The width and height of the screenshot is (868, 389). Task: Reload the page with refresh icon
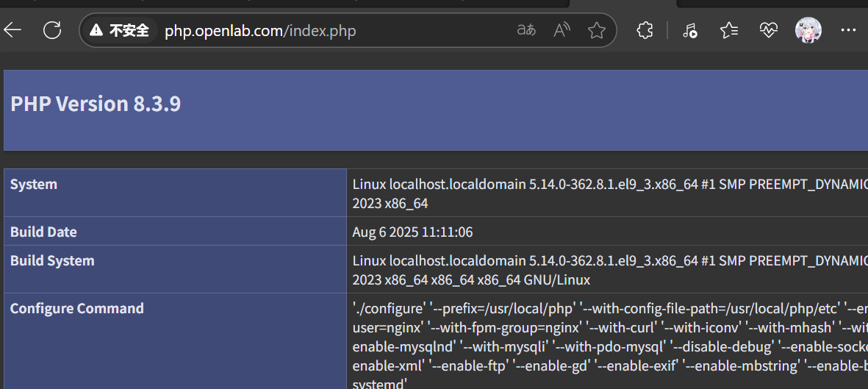pyautogui.click(x=52, y=30)
